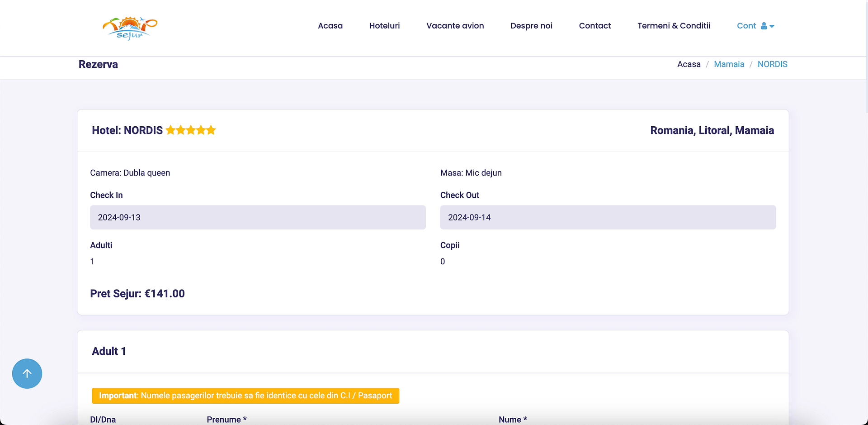The height and width of the screenshot is (425, 868).
Task: Visit the Despre noi page
Action: point(531,26)
